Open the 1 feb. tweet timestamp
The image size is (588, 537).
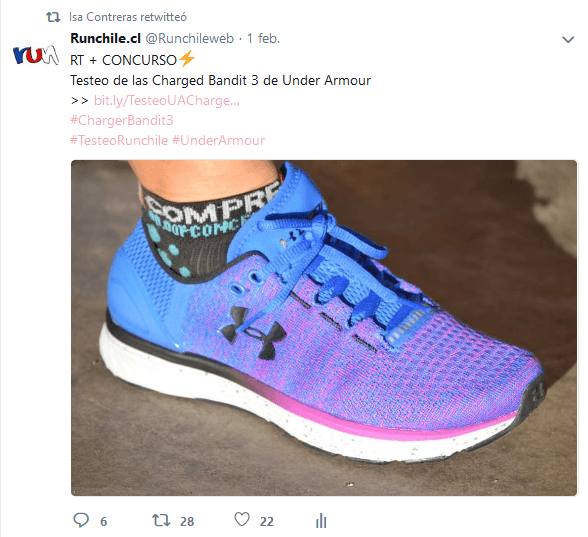[263, 38]
